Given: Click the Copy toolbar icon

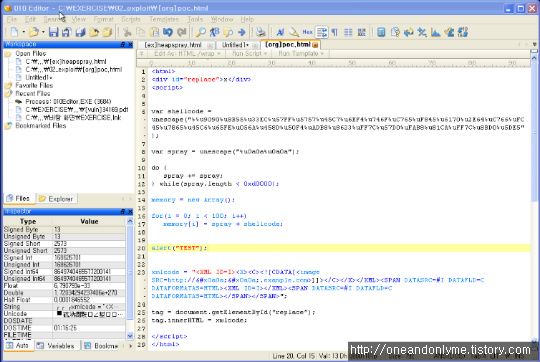Looking at the screenshot, I should coord(141,32).
